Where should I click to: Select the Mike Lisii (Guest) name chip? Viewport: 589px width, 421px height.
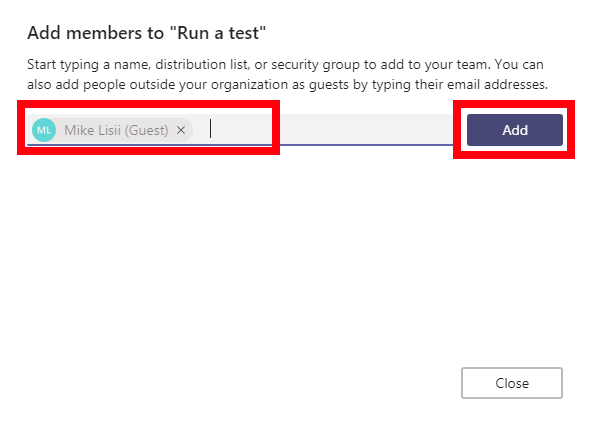[112, 130]
